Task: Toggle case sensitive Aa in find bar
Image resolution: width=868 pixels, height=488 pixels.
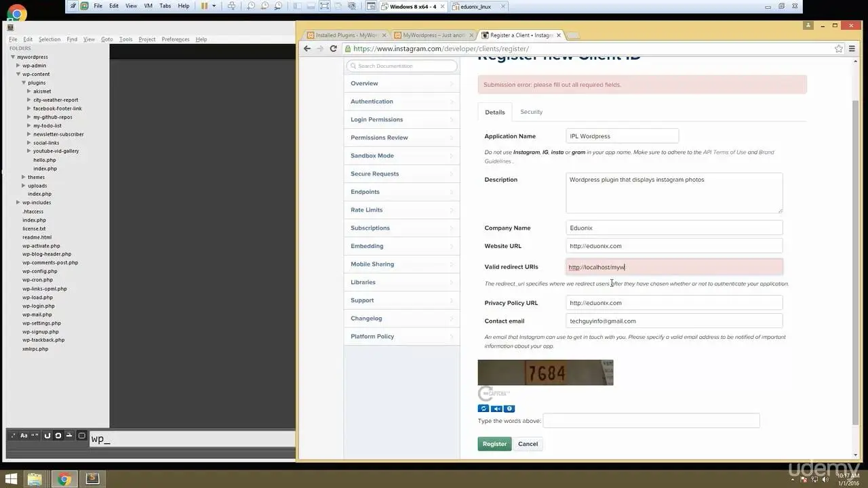Action: [24, 436]
